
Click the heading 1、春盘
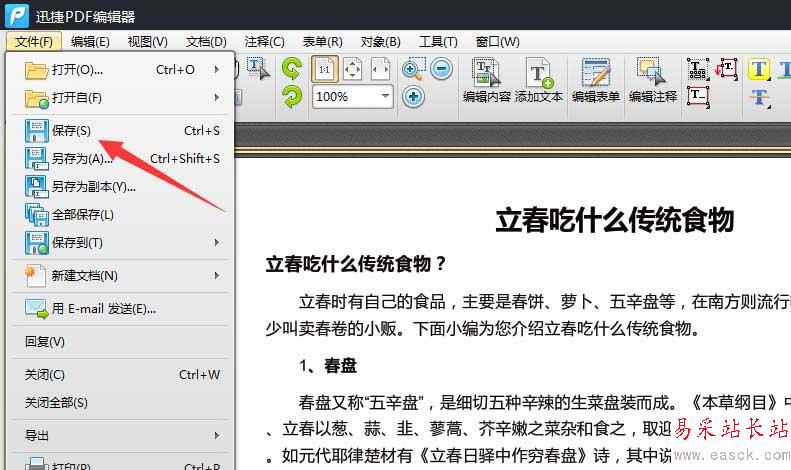tap(327, 365)
